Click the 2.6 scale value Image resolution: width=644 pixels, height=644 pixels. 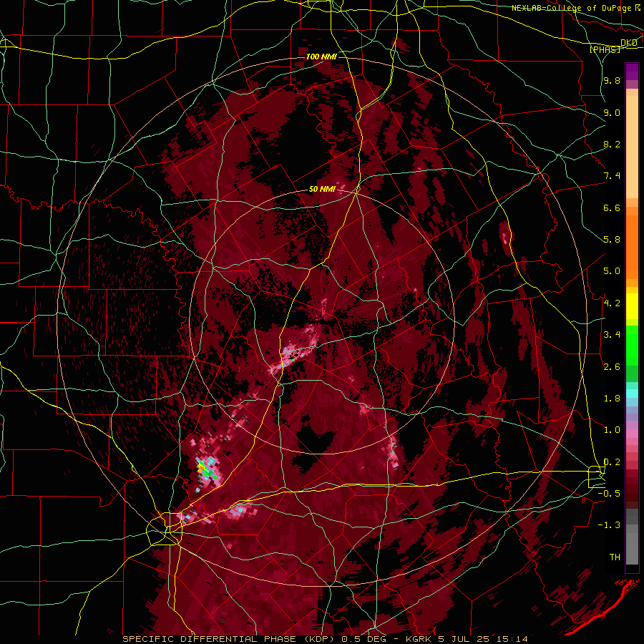tap(612, 366)
